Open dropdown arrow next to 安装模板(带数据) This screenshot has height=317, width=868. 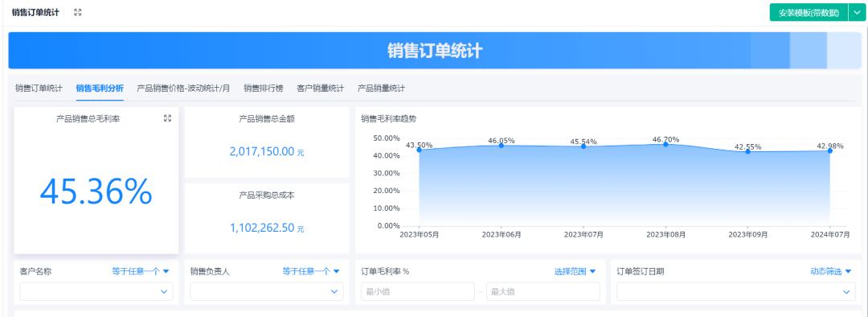pyautogui.click(x=856, y=12)
